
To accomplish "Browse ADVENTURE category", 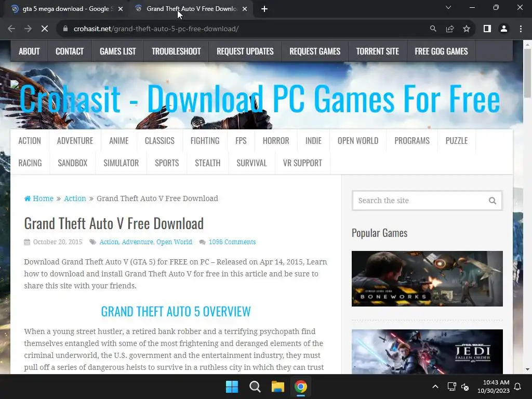I will tap(75, 140).
